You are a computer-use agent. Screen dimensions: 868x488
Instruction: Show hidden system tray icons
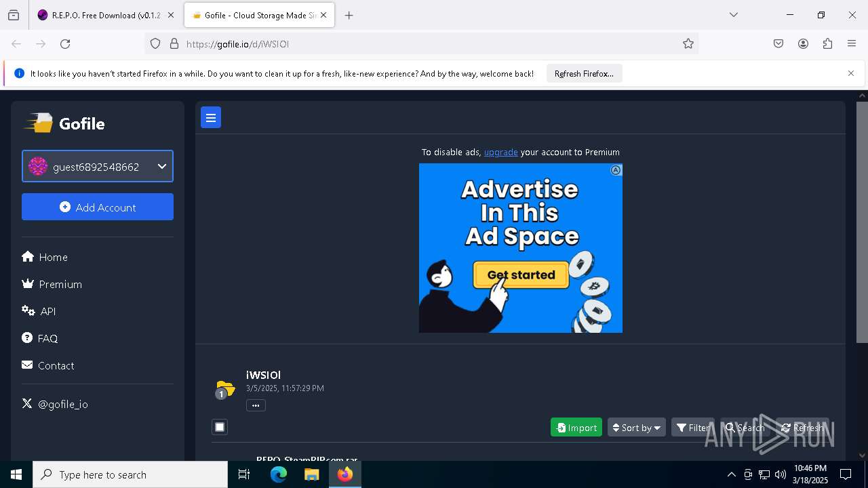[x=731, y=474]
